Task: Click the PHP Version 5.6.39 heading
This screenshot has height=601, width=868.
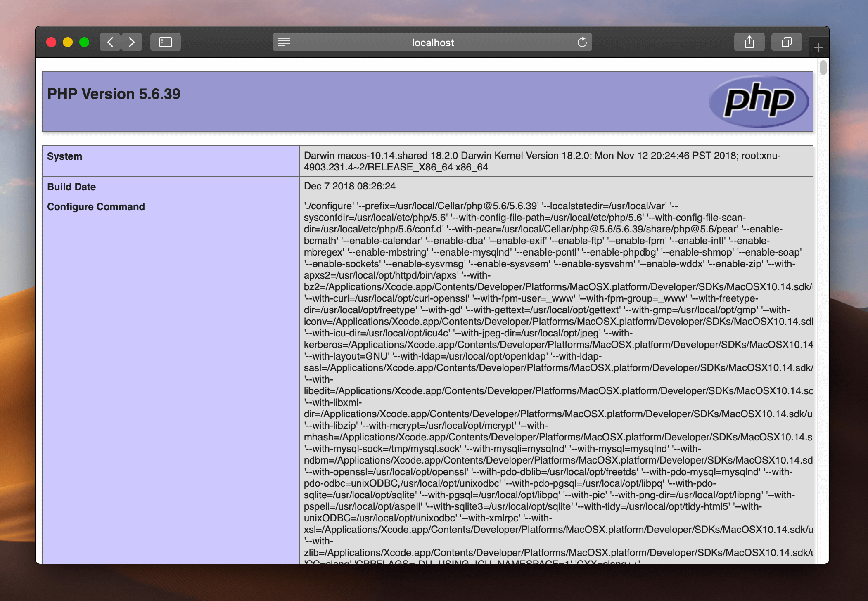Action: click(x=114, y=94)
